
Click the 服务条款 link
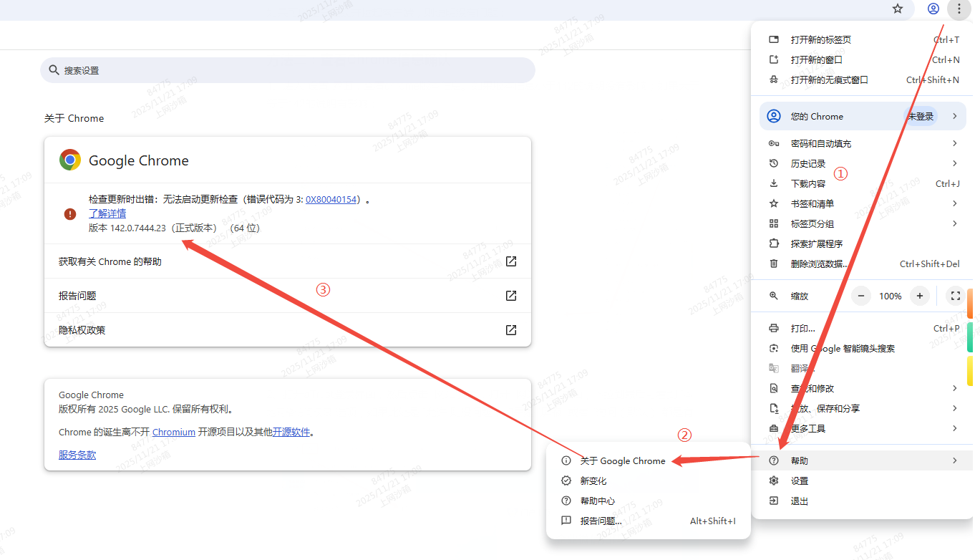click(77, 455)
